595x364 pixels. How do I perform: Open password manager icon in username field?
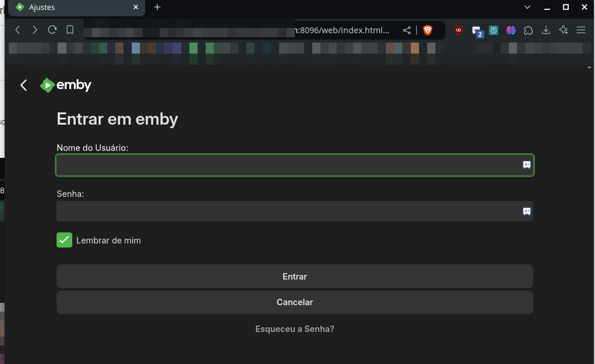coord(526,165)
